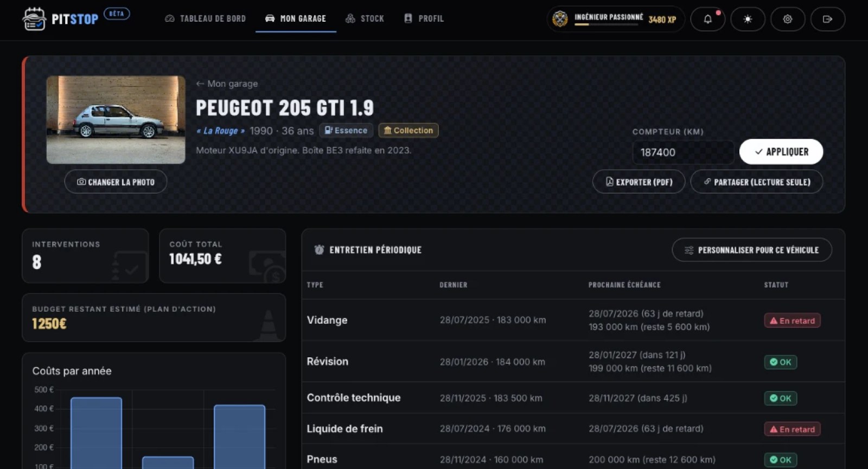The image size is (868, 469).
Task: Select the Révision row label
Action: tap(328, 362)
